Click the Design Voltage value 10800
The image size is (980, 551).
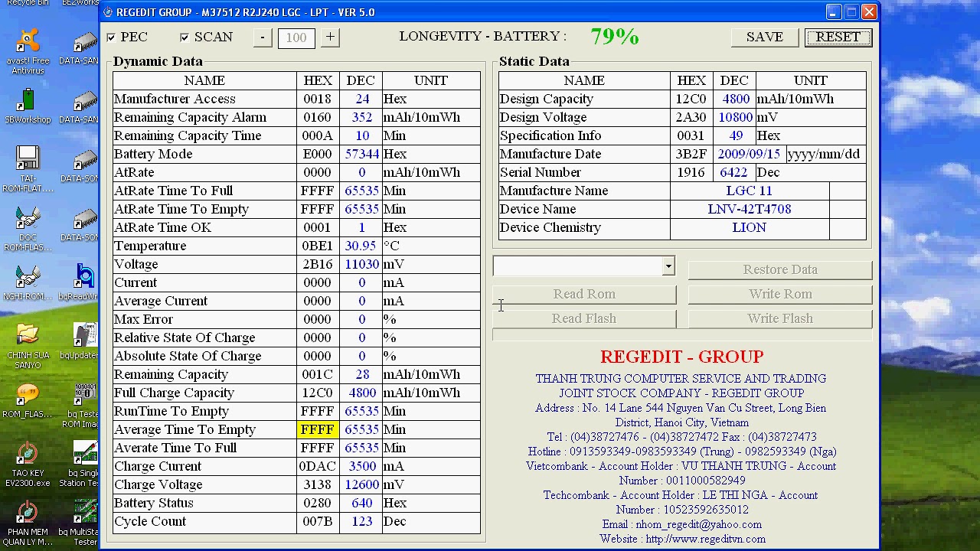pyautogui.click(x=735, y=117)
